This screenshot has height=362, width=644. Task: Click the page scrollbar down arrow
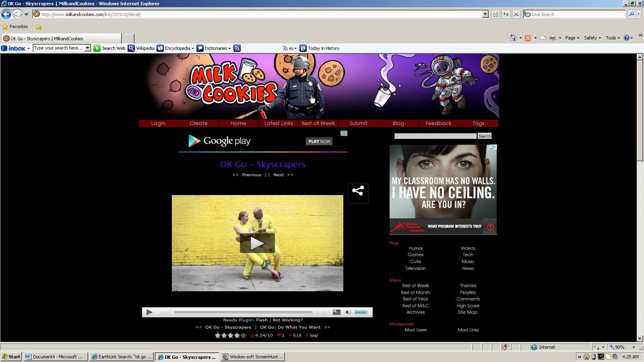[x=640, y=339]
